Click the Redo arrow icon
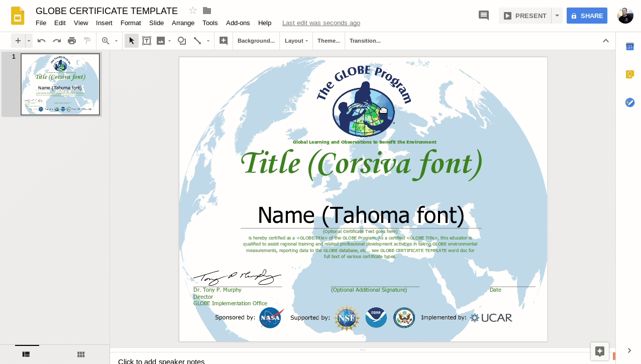The width and height of the screenshot is (641, 364). (57, 41)
